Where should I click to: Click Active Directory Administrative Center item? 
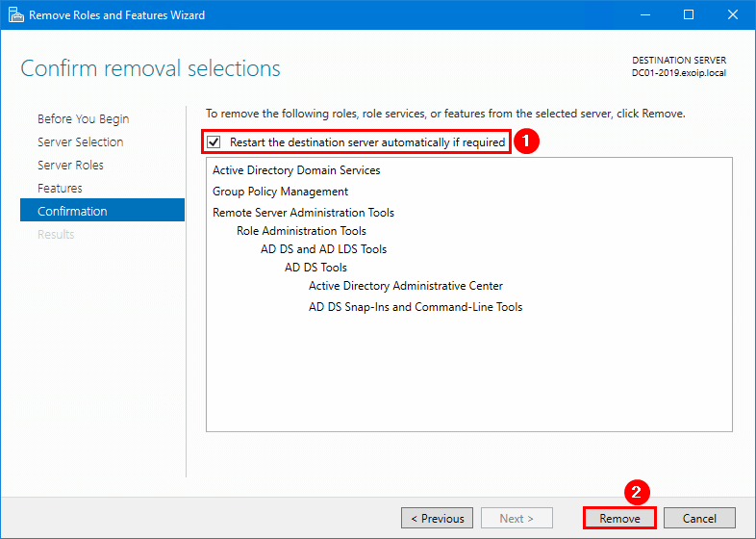pos(405,286)
